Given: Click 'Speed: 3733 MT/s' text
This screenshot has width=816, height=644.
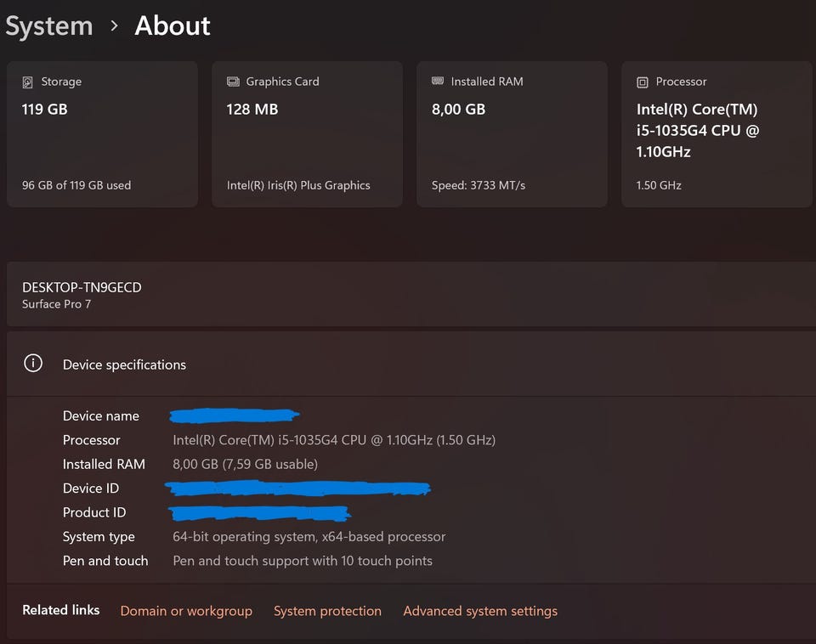Looking at the screenshot, I should click(x=479, y=185).
